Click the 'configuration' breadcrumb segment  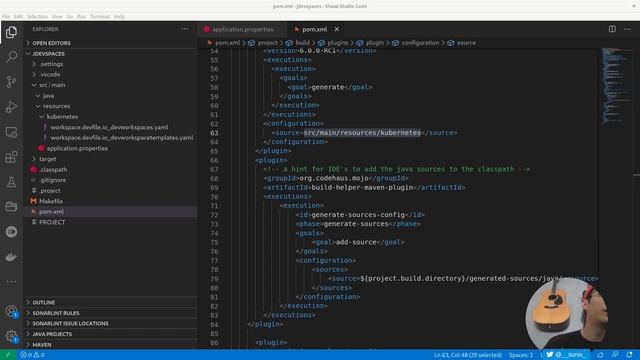[x=420, y=43]
